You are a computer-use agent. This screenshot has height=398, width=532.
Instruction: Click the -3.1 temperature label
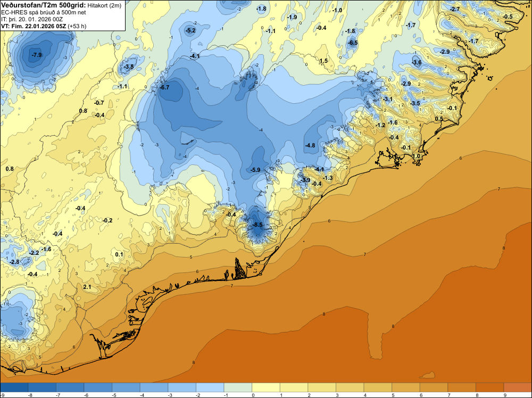coord(387,99)
